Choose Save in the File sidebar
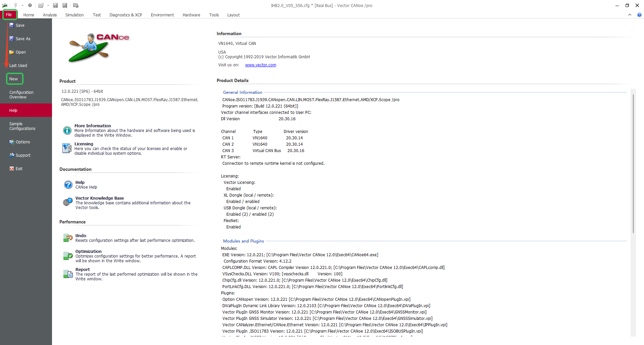 (x=26, y=25)
